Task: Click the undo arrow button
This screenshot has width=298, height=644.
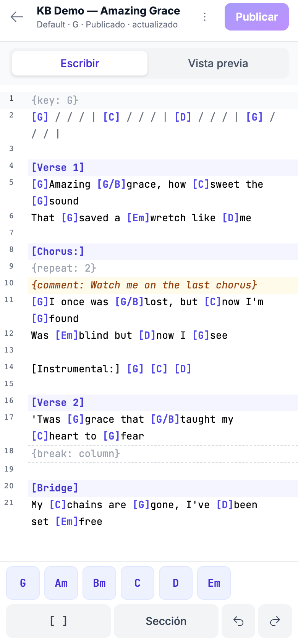Action: (x=238, y=621)
